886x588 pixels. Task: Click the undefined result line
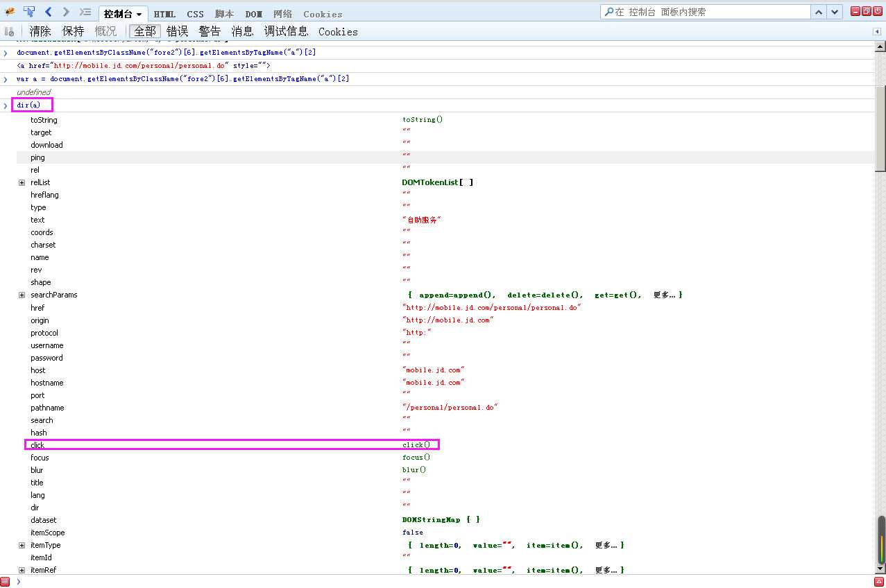33,92
